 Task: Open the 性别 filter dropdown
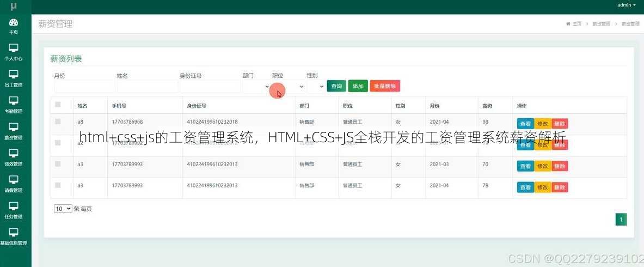click(316, 87)
